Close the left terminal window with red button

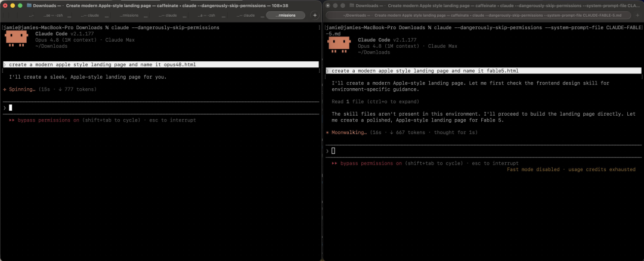coord(5,6)
